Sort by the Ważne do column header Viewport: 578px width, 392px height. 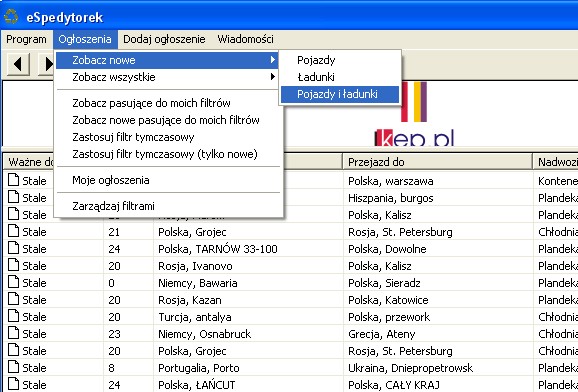[x=29, y=162]
